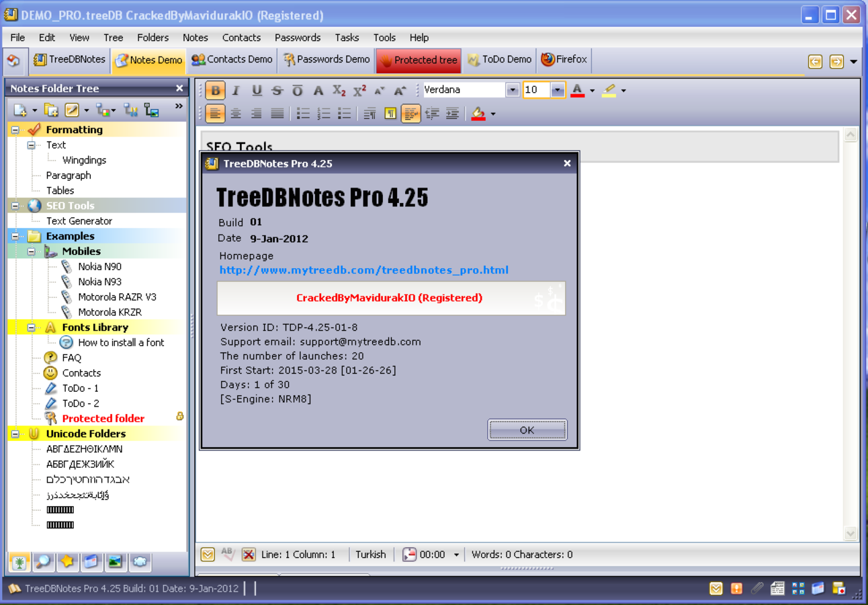The image size is (868, 605).
Task: Open the mytreedb.com homepage link
Action: (363, 270)
